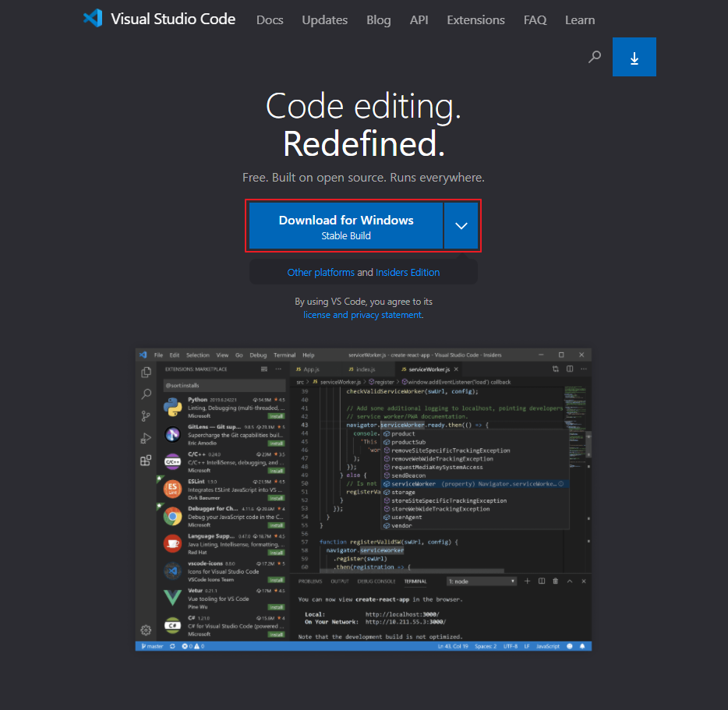Viewport: 728px width, 710px height.
Task: Click the ESLint extension icon
Action: [173, 489]
